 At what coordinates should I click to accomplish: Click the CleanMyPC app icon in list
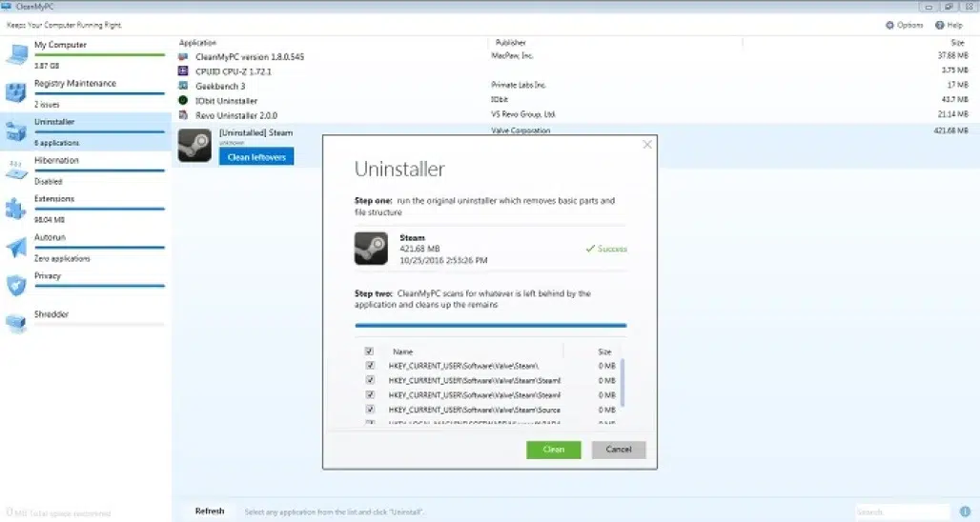click(183, 56)
